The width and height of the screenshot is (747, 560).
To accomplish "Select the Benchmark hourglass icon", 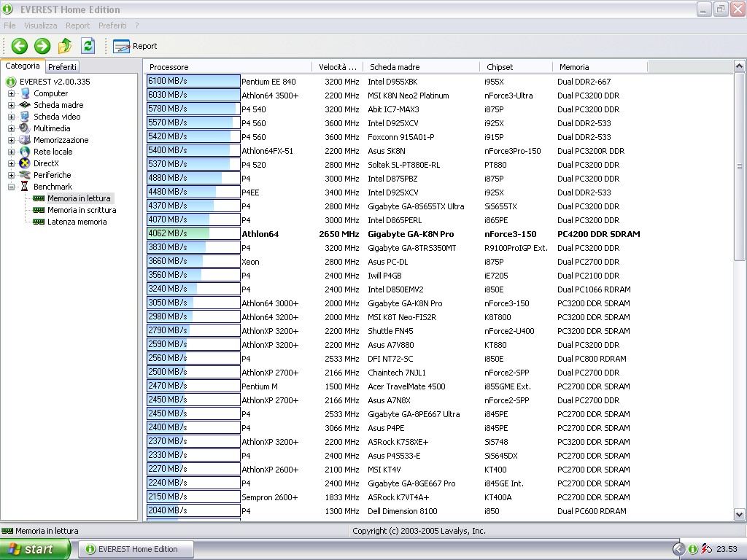I will click(x=25, y=187).
